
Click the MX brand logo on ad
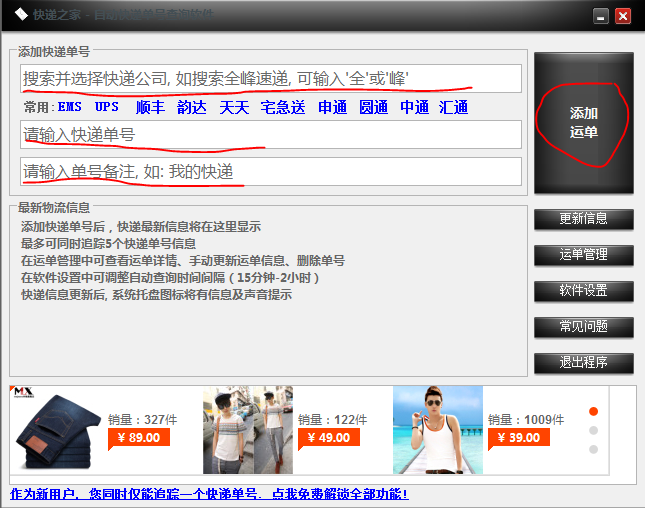point(23,392)
